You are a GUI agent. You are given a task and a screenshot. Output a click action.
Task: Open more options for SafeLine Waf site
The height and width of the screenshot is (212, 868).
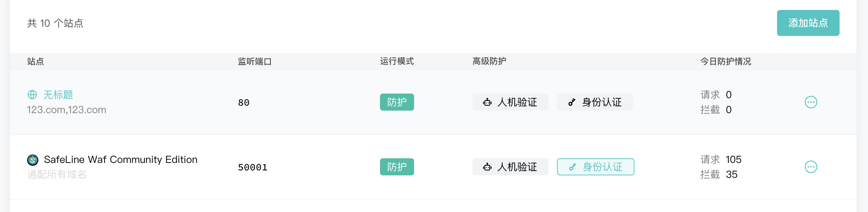[x=811, y=167]
